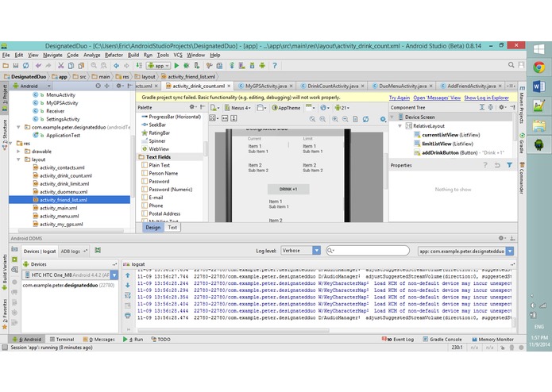
Task: Click the logcat print icon
Action: click(128, 315)
